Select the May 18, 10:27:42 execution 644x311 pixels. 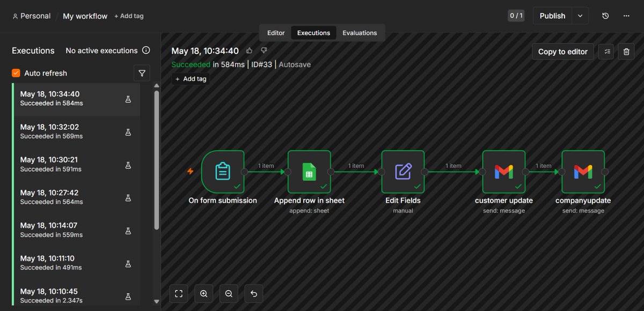[x=76, y=198]
